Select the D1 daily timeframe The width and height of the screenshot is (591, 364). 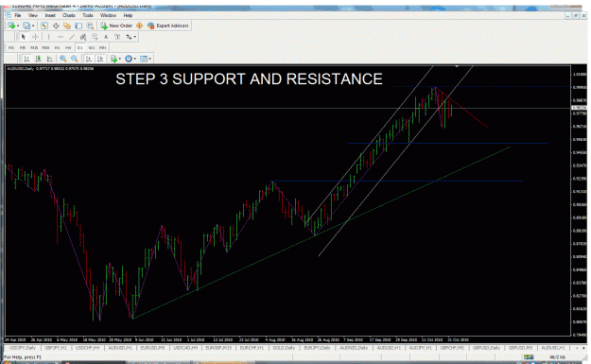click(80, 48)
